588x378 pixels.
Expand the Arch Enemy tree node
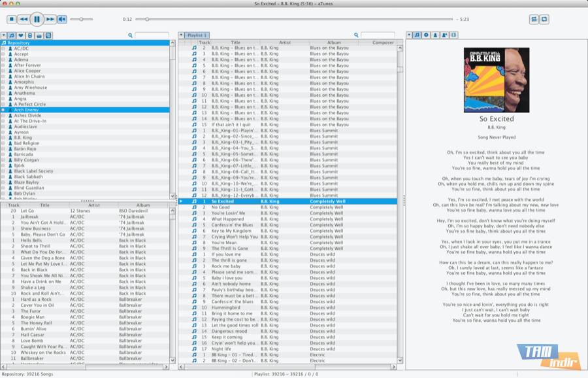tap(3, 110)
